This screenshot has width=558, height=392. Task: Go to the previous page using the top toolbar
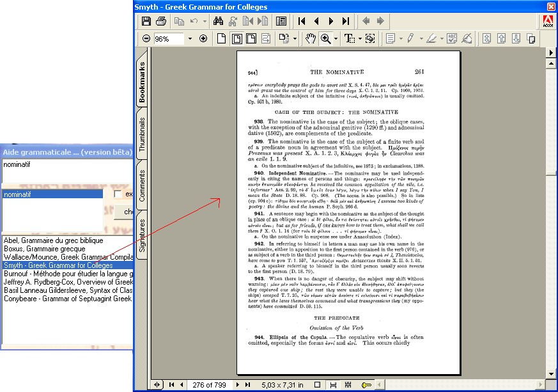[316, 21]
